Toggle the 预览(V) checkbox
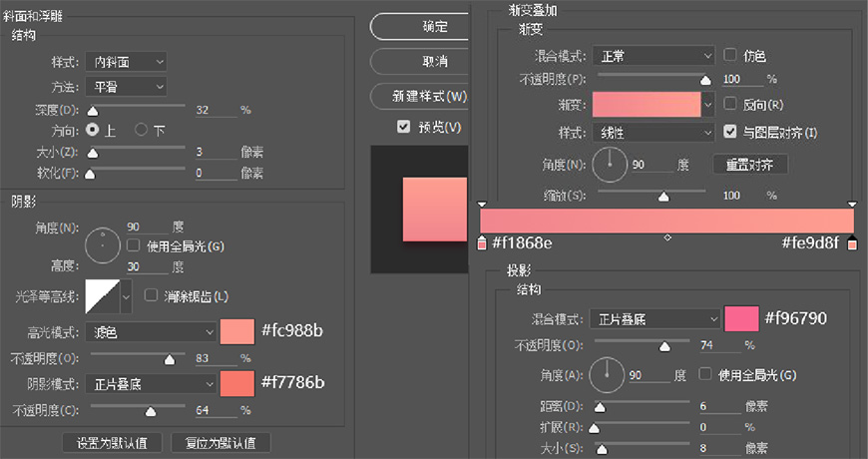The width and height of the screenshot is (868, 459). [x=403, y=127]
